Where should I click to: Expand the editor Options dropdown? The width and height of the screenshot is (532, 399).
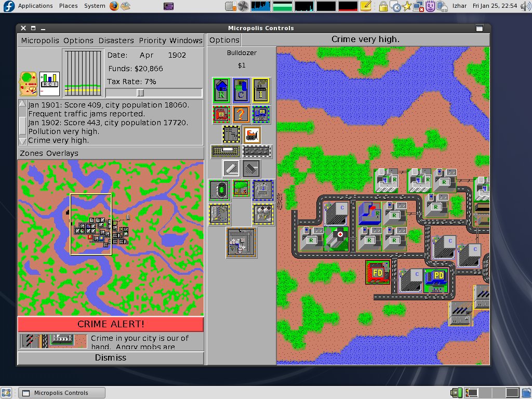(x=224, y=40)
